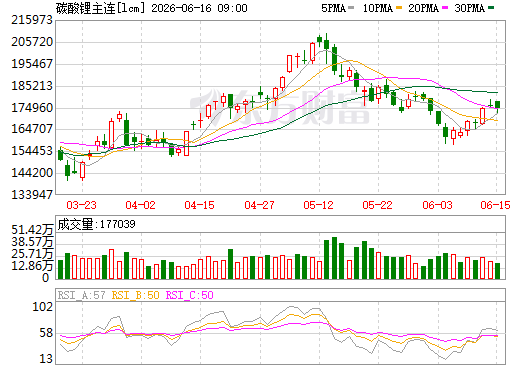Click the 成交量:177039 volume readout

click(97, 224)
